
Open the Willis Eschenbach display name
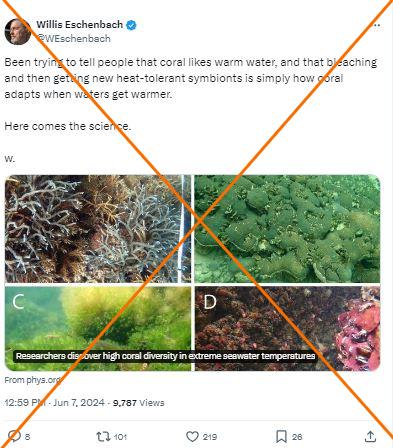point(80,25)
